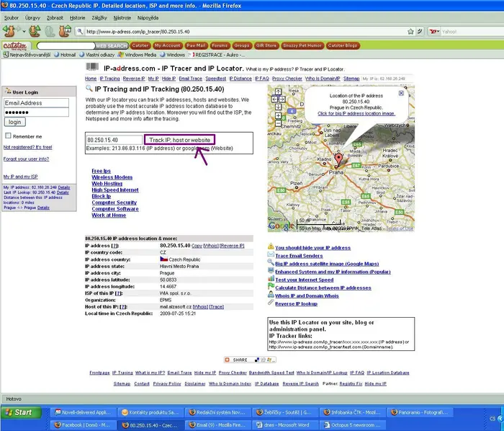Image resolution: width=504 pixels, height=431 pixels.
Task: Click the Gift Store toolbar button
Action: click(266, 45)
